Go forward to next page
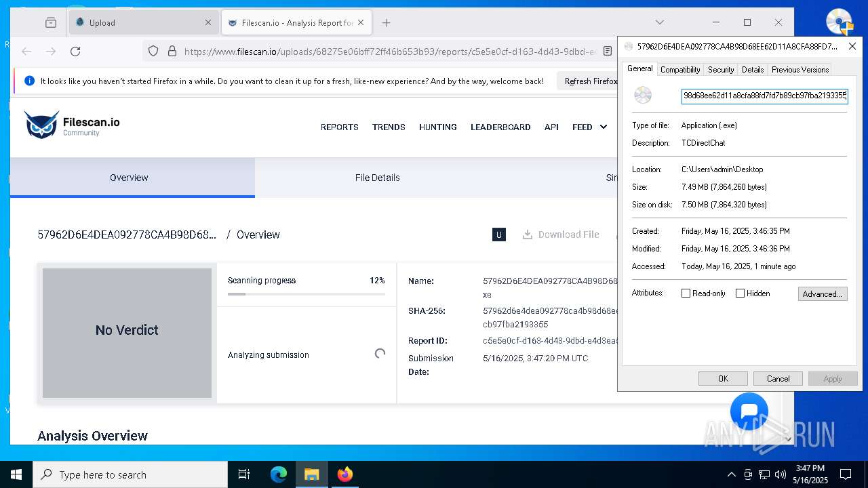 [x=51, y=51]
